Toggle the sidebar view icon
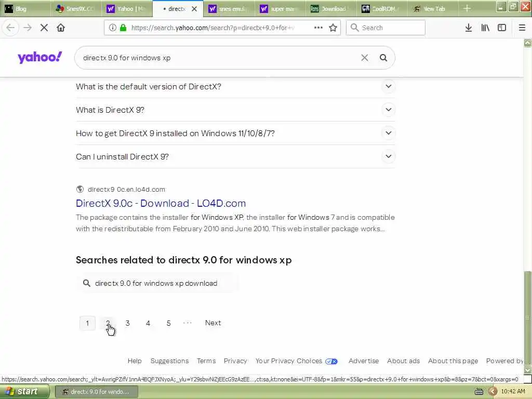Screen dimensions: 532x399 pyautogui.click(x=502, y=28)
